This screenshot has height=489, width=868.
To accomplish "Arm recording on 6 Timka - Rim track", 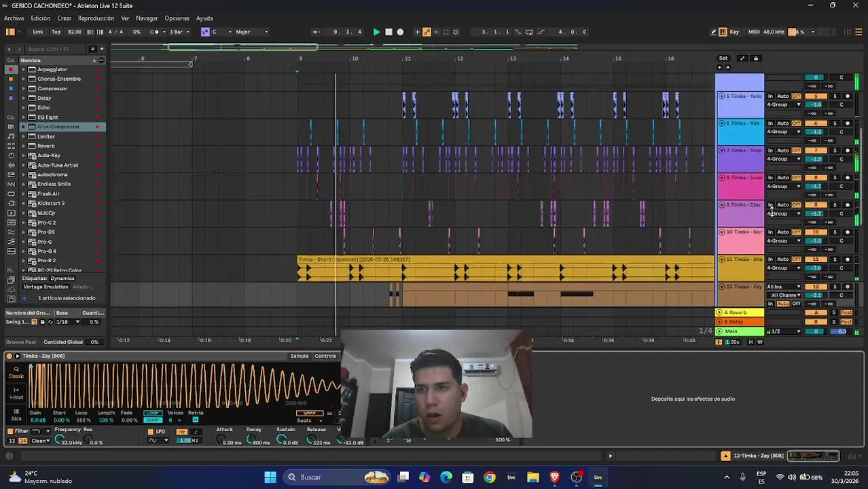I will (x=847, y=123).
